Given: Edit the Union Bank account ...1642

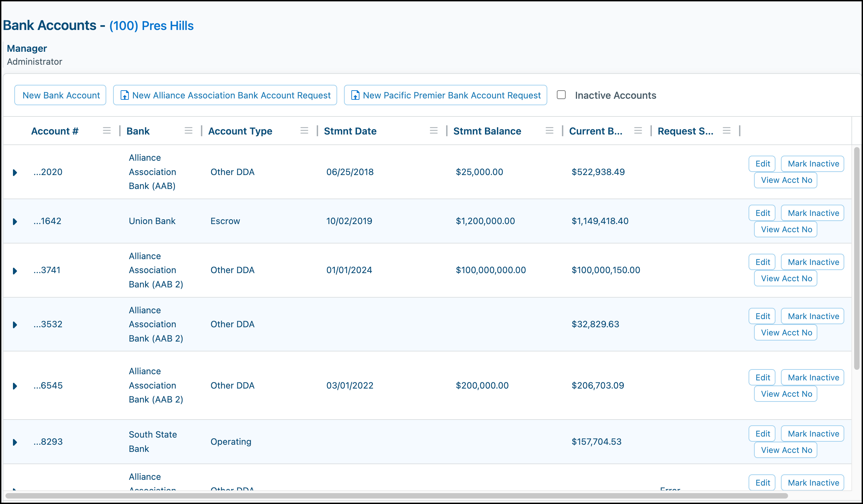Looking at the screenshot, I should tap(762, 213).
